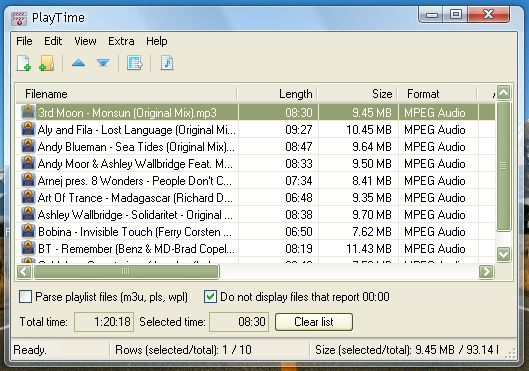
Task: Click file icon of Andy Blueman row
Action: point(28,146)
